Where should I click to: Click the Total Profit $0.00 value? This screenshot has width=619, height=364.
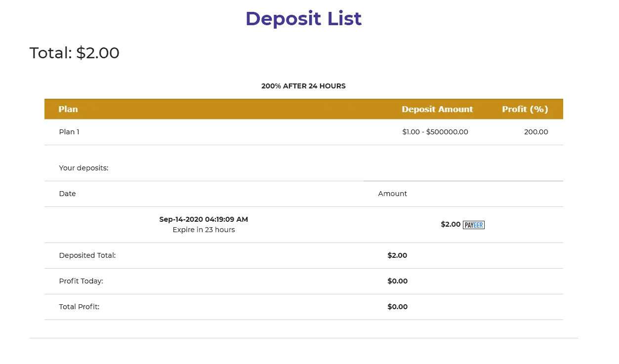click(x=397, y=307)
